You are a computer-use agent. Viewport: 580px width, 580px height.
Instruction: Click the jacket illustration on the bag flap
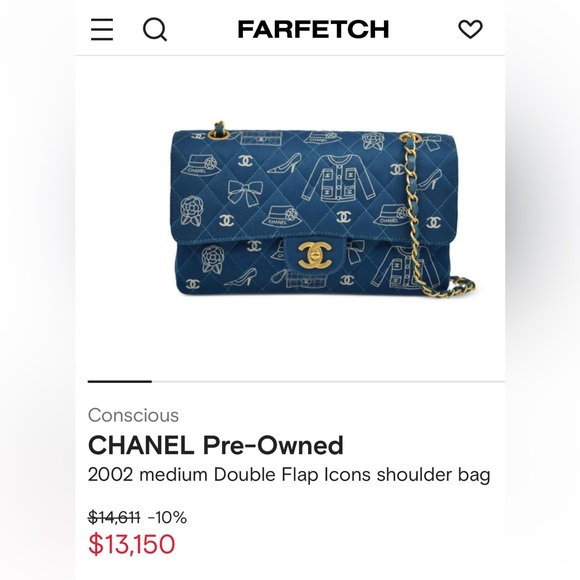tap(337, 178)
